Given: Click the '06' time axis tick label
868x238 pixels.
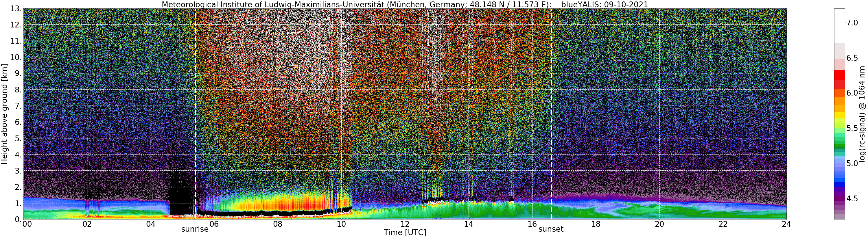Looking at the screenshot, I should [x=214, y=224].
